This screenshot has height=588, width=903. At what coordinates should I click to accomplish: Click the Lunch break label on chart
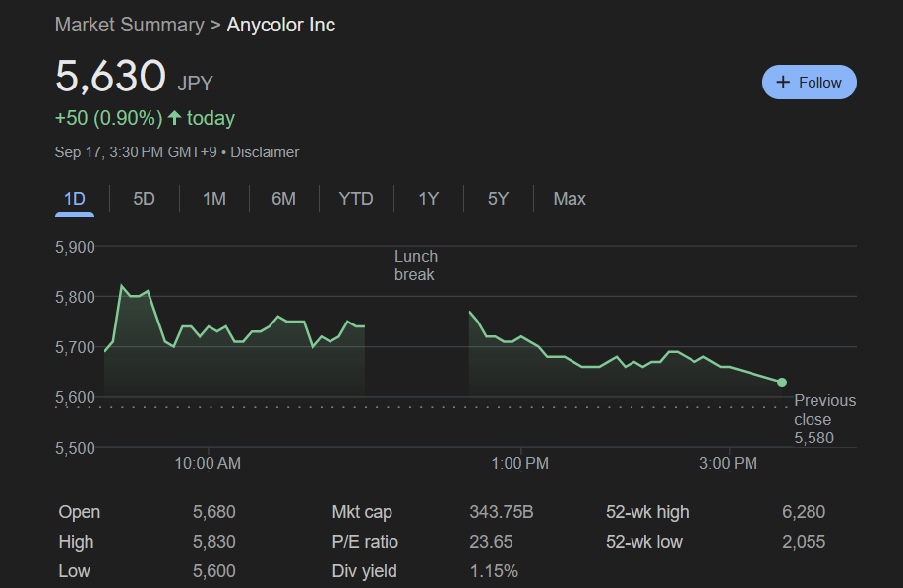point(415,265)
